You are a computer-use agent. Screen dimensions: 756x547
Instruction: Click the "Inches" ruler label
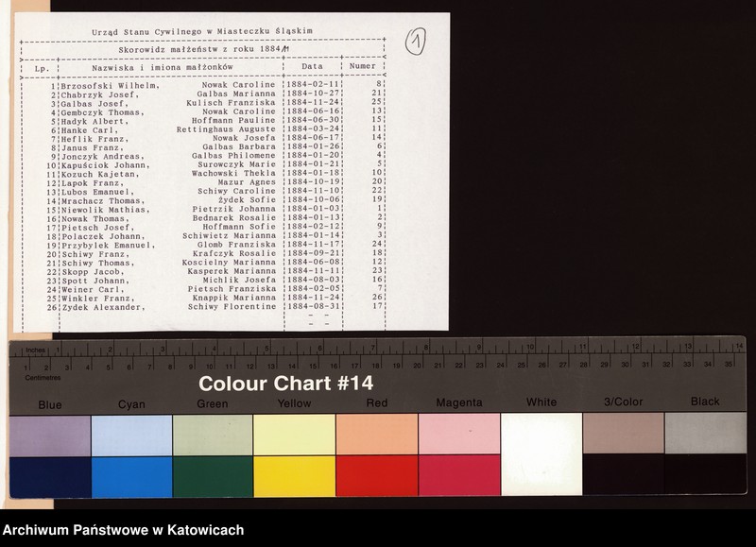35,350
